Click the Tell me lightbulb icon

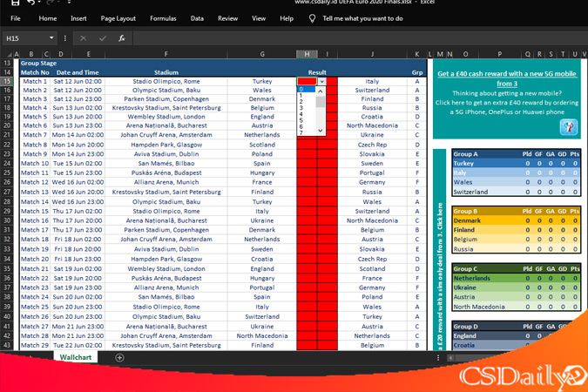pos(312,18)
